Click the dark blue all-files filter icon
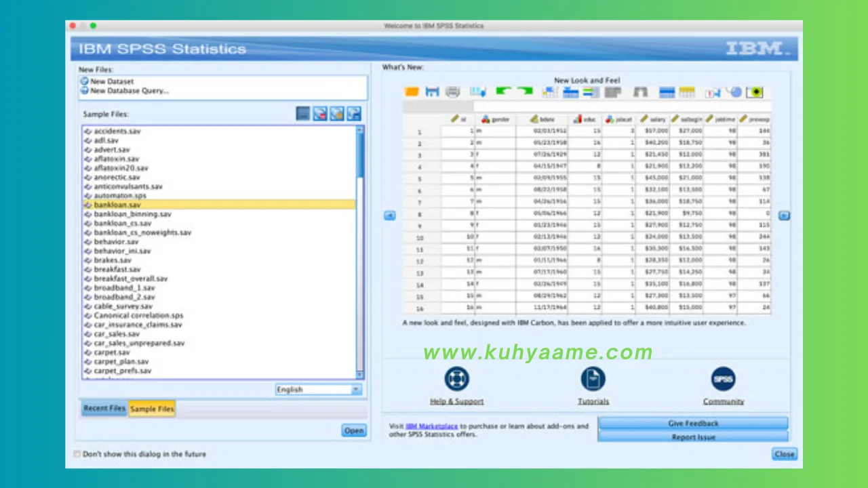Viewport: 868px width, 488px height. (x=303, y=114)
